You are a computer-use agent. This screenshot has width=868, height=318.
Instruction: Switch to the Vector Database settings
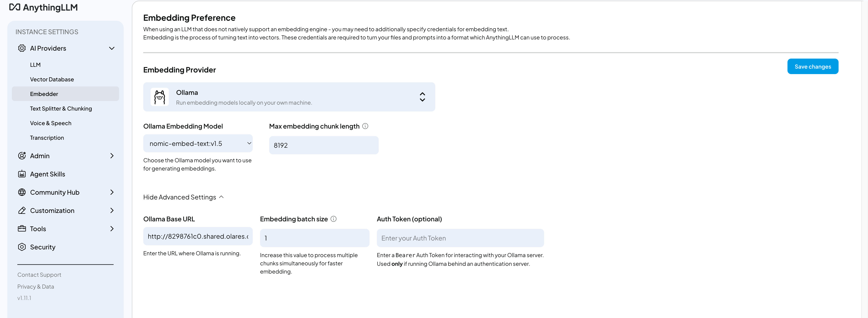pos(52,79)
